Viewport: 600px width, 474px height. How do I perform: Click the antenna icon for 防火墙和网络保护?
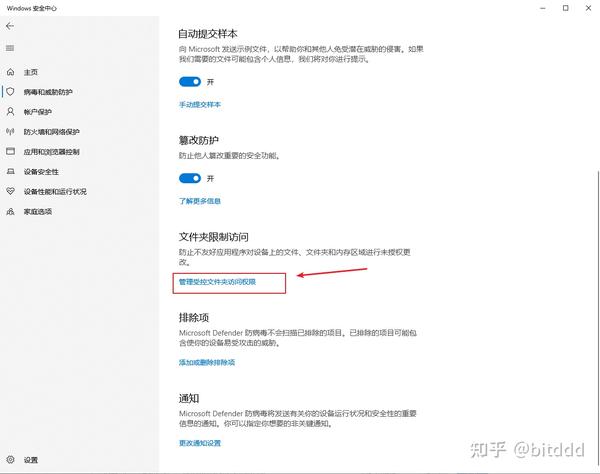point(10,132)
